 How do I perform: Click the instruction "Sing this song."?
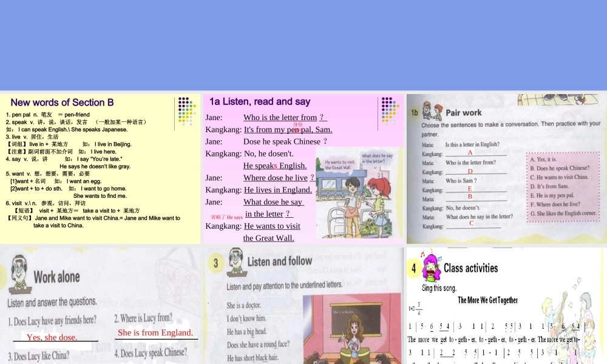pos(439,288)
